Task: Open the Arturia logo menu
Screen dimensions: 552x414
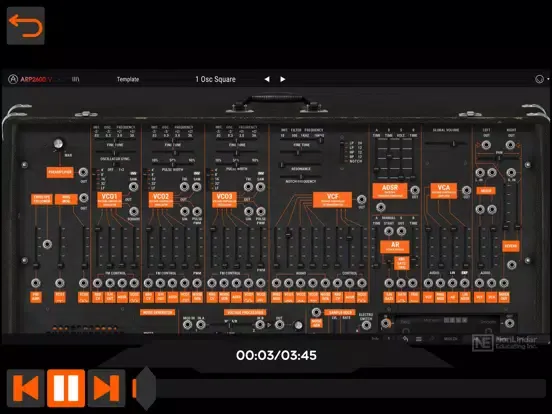Action: tap(13, 79)
